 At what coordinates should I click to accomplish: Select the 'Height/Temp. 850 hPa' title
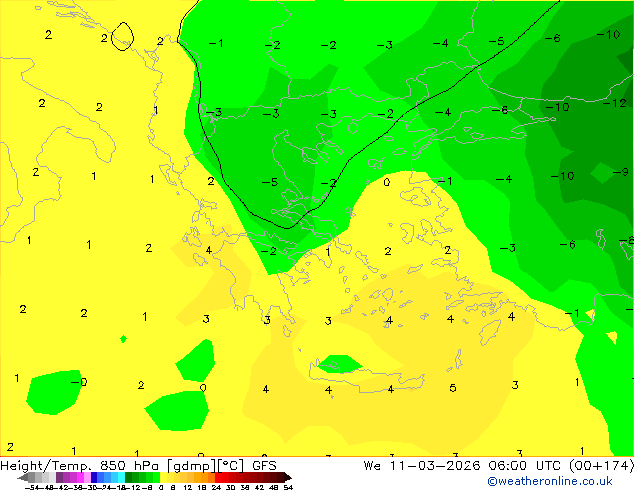(x=80, y=466)
